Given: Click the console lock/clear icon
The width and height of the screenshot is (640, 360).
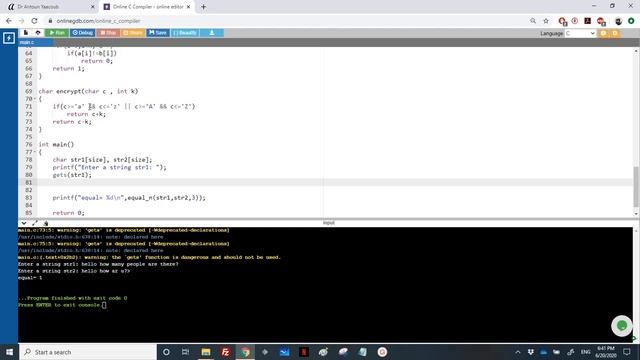Looking at the screenshot, I should [46, 223].
